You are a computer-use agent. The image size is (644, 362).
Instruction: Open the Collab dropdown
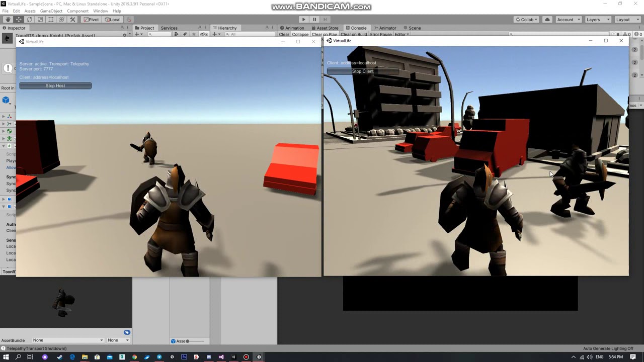(527, 20)
